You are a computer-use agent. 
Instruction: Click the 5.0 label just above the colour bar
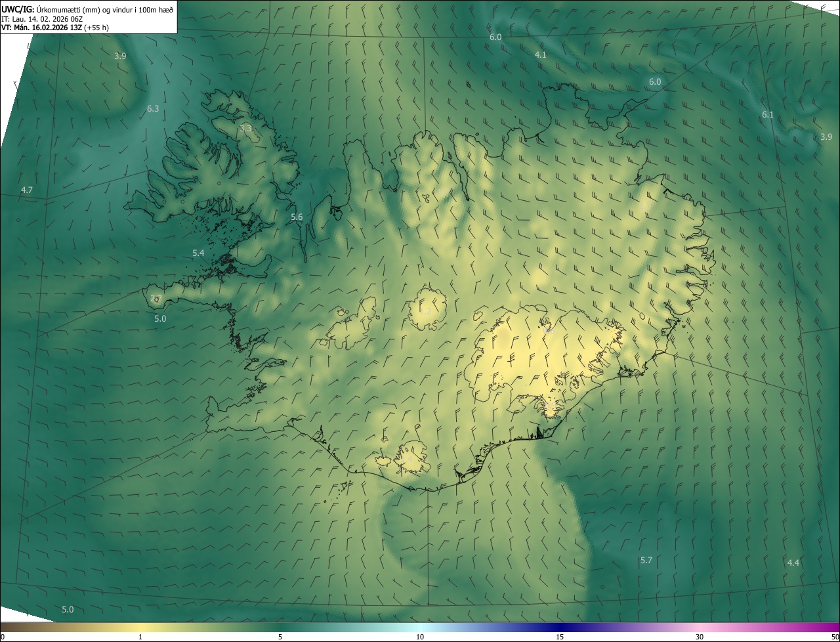coord(68,609)
